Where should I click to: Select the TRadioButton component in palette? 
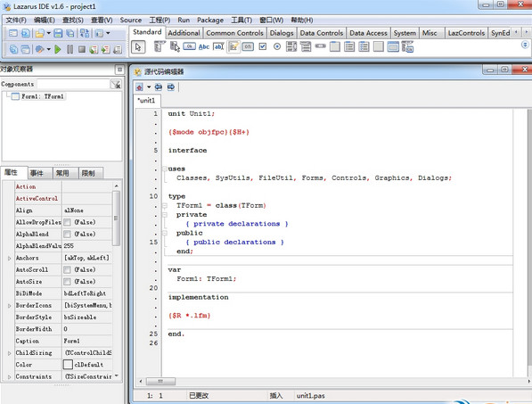[277, 46]
